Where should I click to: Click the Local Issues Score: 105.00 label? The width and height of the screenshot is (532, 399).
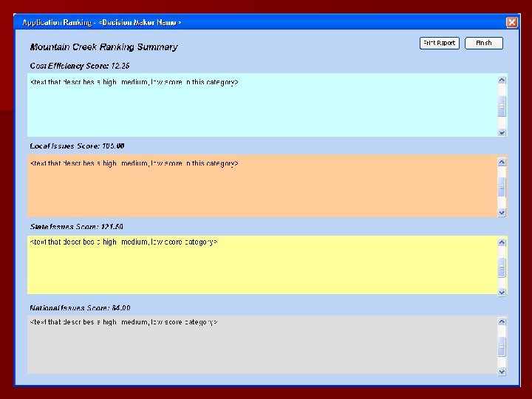pyautogui.click(x=77, y=146)
